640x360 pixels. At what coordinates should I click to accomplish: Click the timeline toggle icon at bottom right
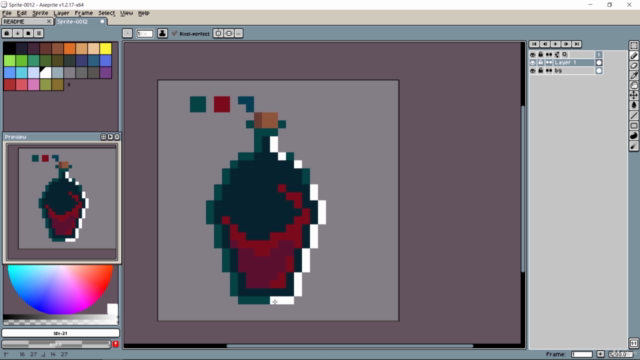633,343
